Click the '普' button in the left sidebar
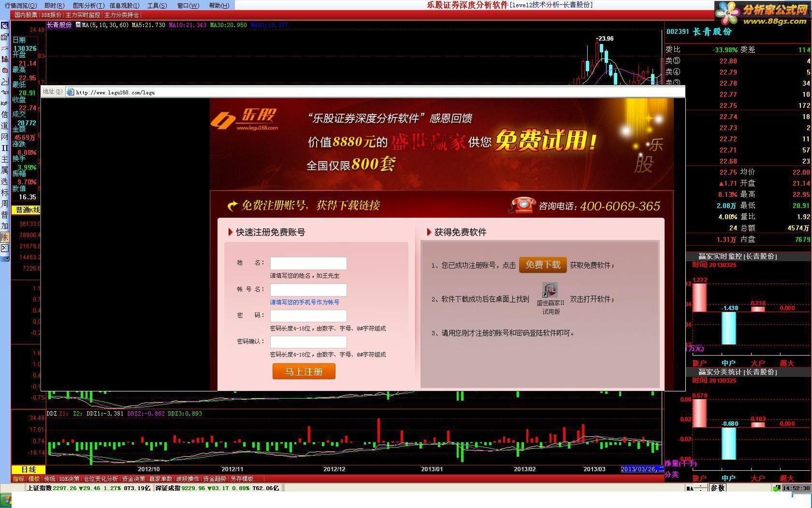The width and height of the screenshot is (812, 508). coord(4,215)
